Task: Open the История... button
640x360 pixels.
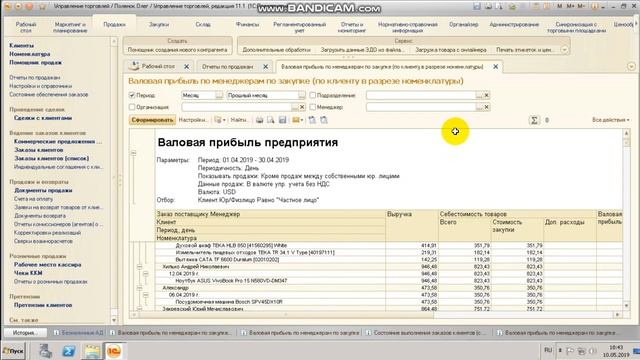Action: [25, 333]
